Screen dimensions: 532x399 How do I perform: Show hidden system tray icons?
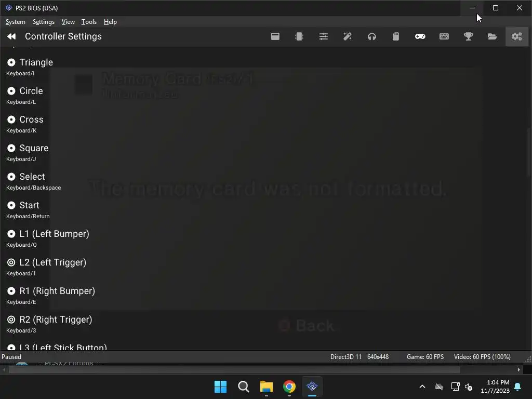(x=422, y=387)
